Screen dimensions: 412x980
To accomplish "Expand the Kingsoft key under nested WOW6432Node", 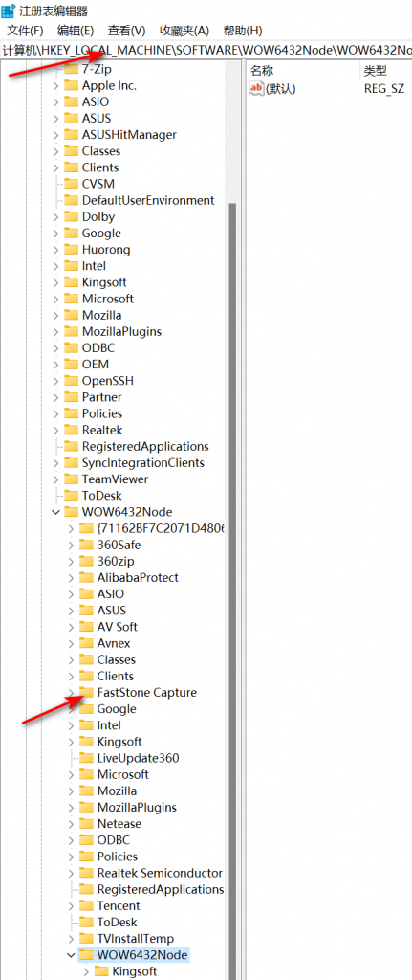I will point(86,971).
